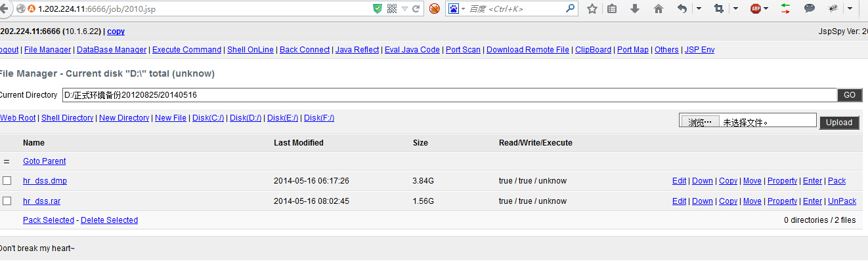The width and height of the screenshot is (868, 274).
Task: Click the Adblock Plus ABP icon
Action: click(755, 9)
